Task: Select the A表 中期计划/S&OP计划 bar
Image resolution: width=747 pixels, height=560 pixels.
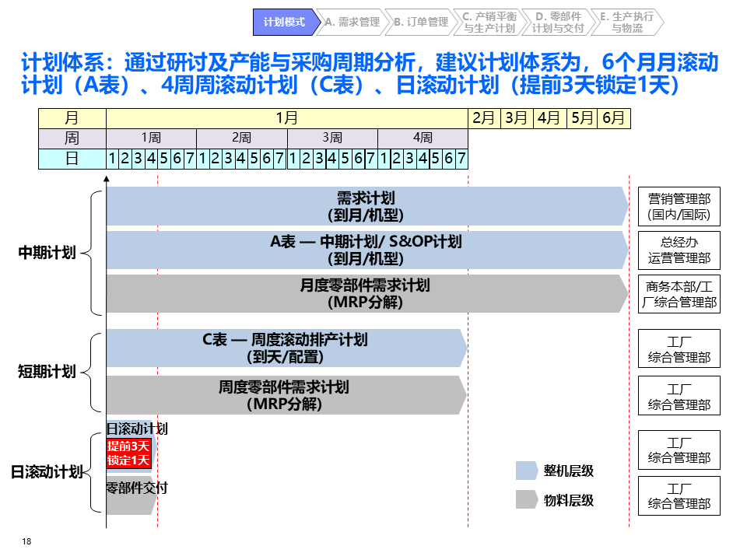Action: coord(366,250)
